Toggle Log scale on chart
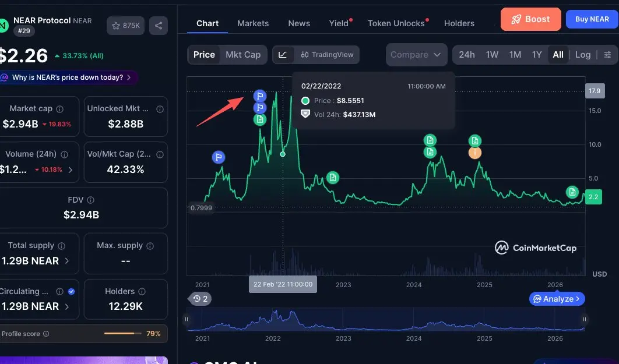The width and height of the screenshot is (619, 364). click(x=583, y=55)
